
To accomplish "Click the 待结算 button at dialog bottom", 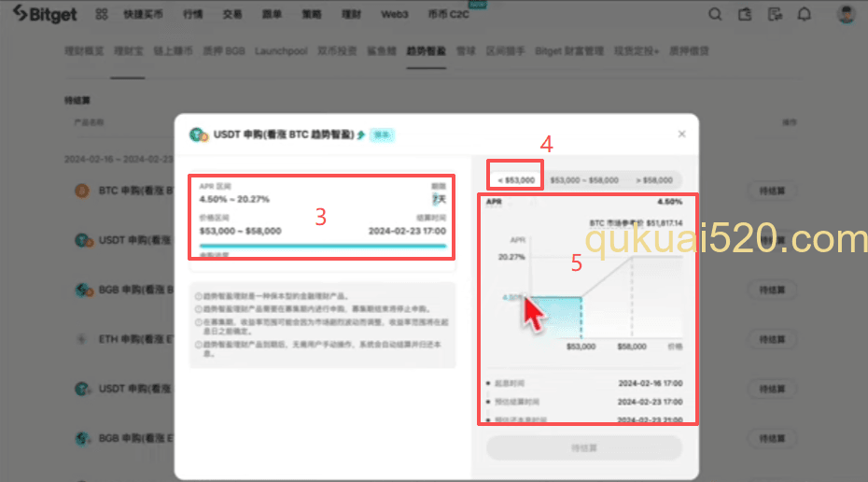I will pos(584,447).
